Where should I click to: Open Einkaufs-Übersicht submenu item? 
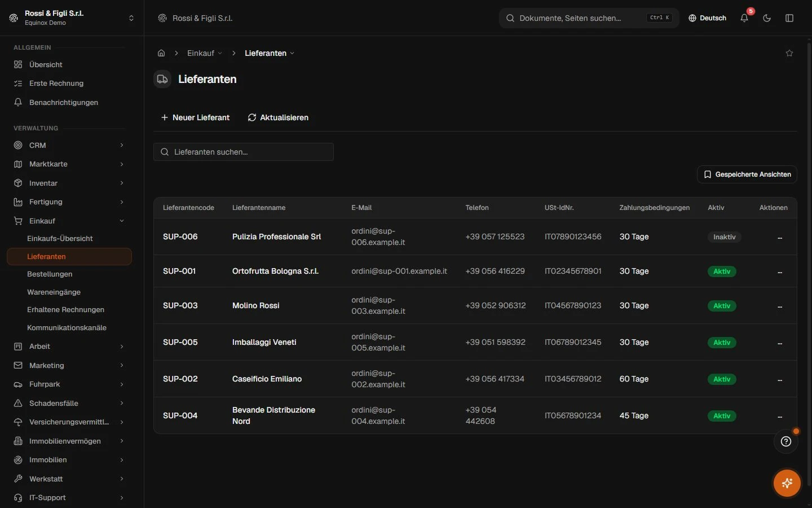(x=69, y=238)
